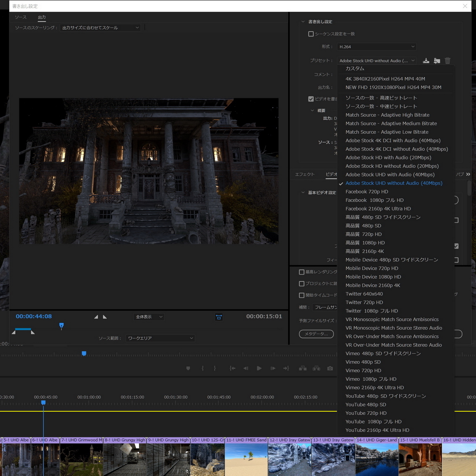Switch to the エフェクト tab

coord(306,174)
